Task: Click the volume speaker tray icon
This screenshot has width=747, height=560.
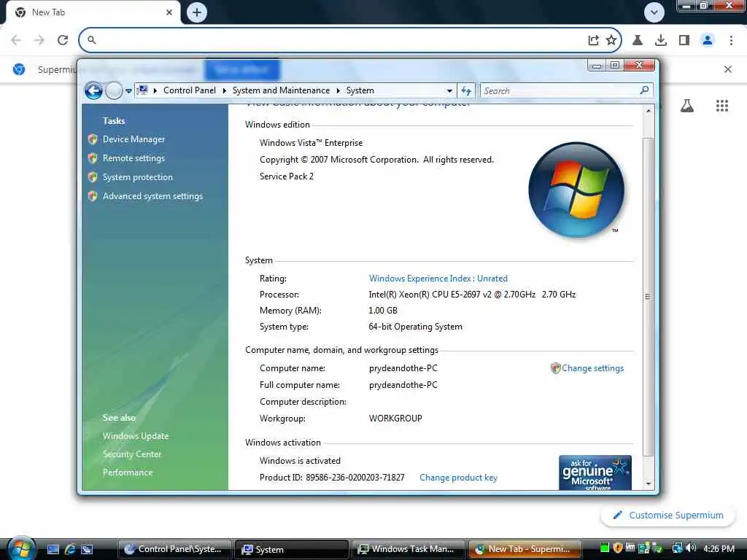Action: click(x=692, y=548)
